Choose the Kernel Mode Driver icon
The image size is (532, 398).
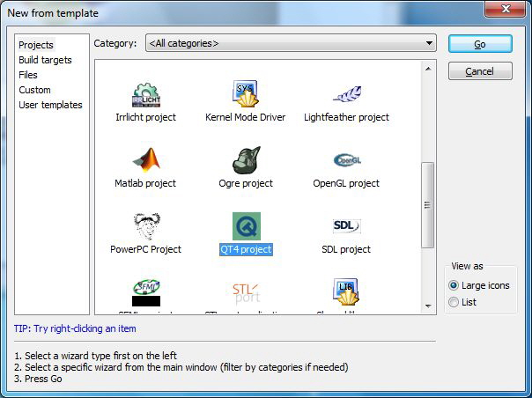pyautogui.click(x=246, y=93)
